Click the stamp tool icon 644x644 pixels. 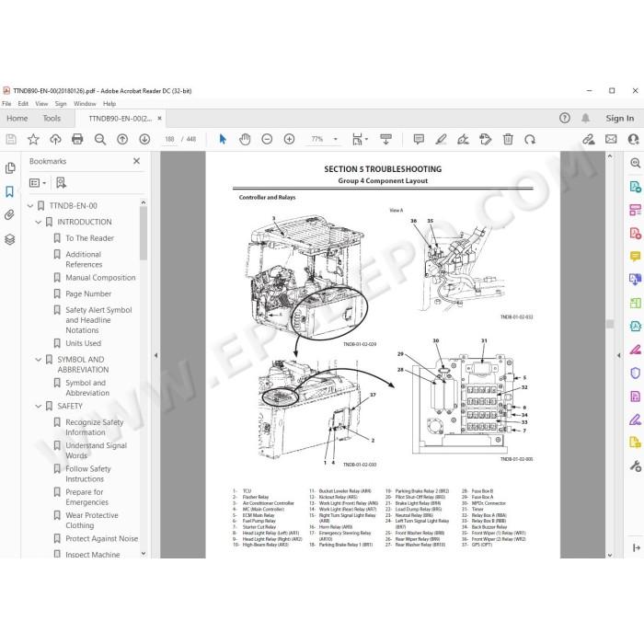486,139
